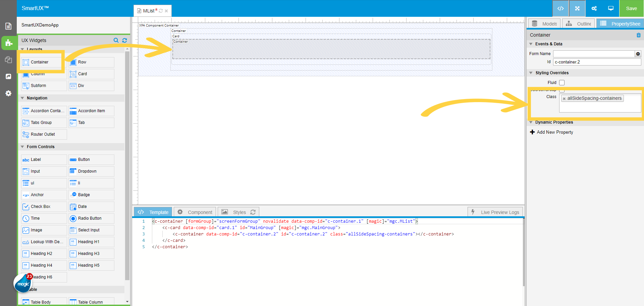Remove the allSideSpacing-containers class tag
The height and width of the screenshot is (306, 644).
point(564,99)
